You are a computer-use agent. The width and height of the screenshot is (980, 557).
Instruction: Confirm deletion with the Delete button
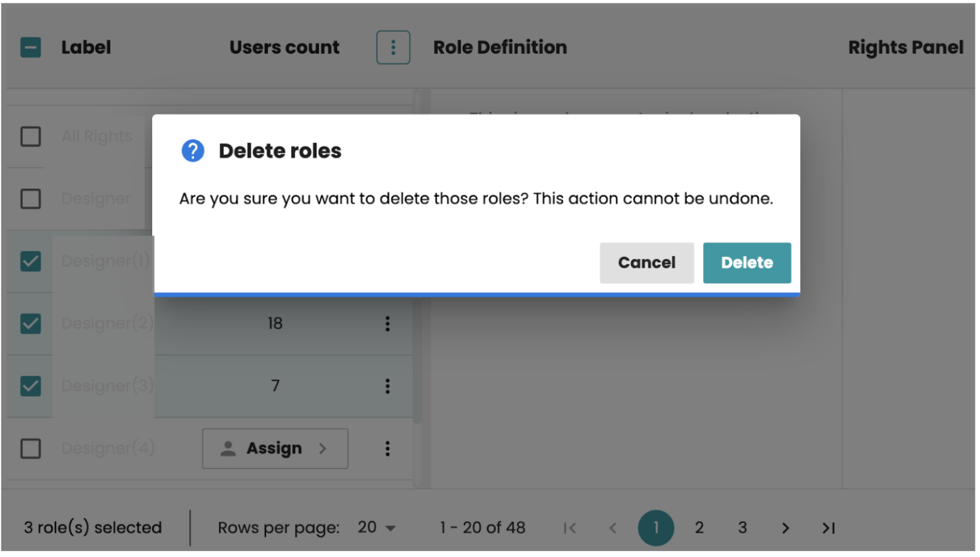746,263
